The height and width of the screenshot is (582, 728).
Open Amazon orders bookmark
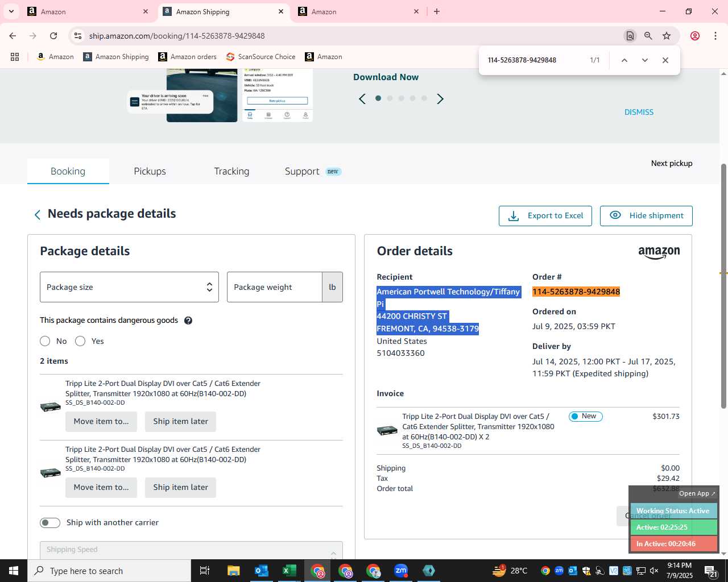[x=187, y=57]
